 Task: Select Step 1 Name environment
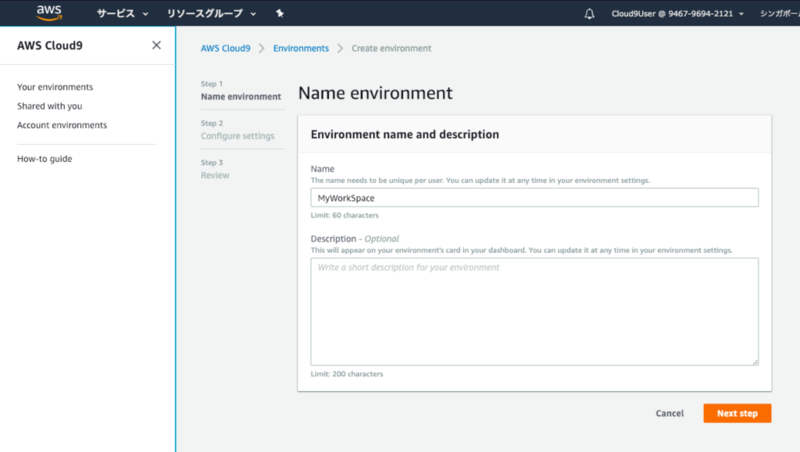coord(241,97)
